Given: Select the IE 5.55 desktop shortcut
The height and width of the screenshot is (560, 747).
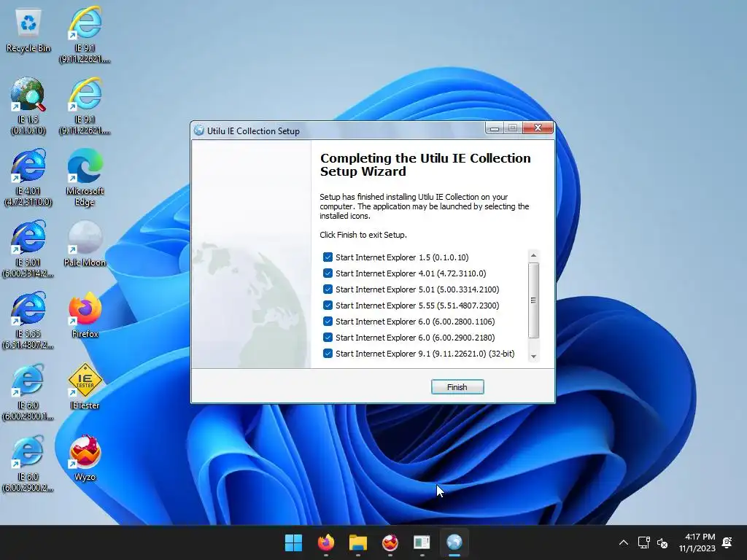Looking at the screenshot, I should tap(28, 320).
